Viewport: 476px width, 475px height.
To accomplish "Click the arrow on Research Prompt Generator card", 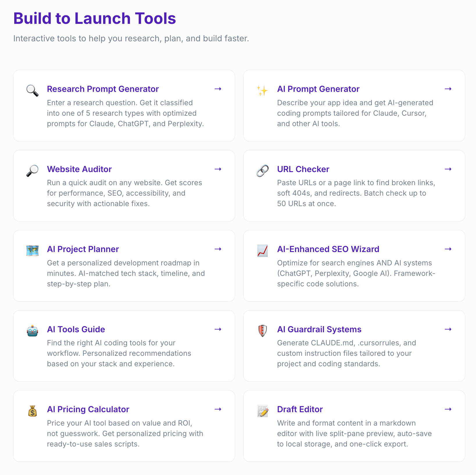I will click(x=218, y=89).
